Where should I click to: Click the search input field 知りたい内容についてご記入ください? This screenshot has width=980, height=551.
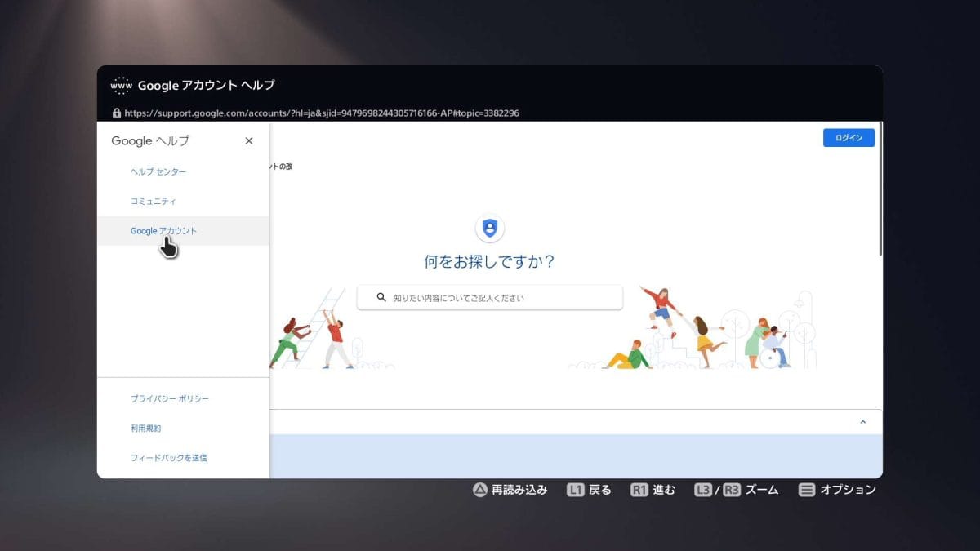(489, 298)
